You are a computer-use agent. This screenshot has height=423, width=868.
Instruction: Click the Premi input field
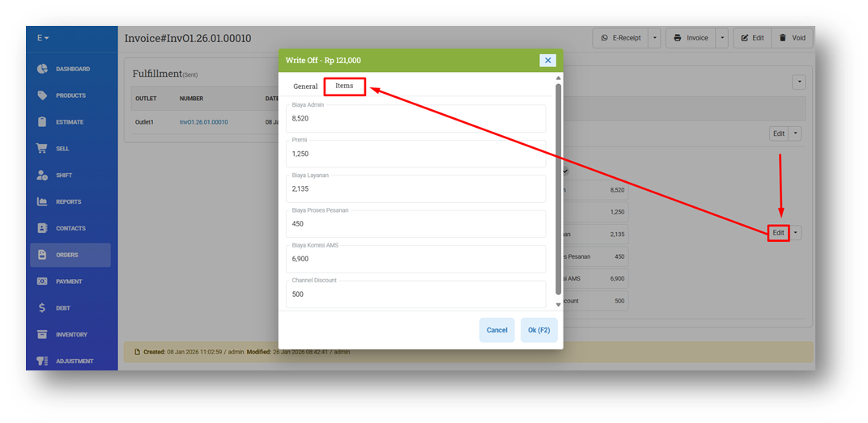coord(415,154)
